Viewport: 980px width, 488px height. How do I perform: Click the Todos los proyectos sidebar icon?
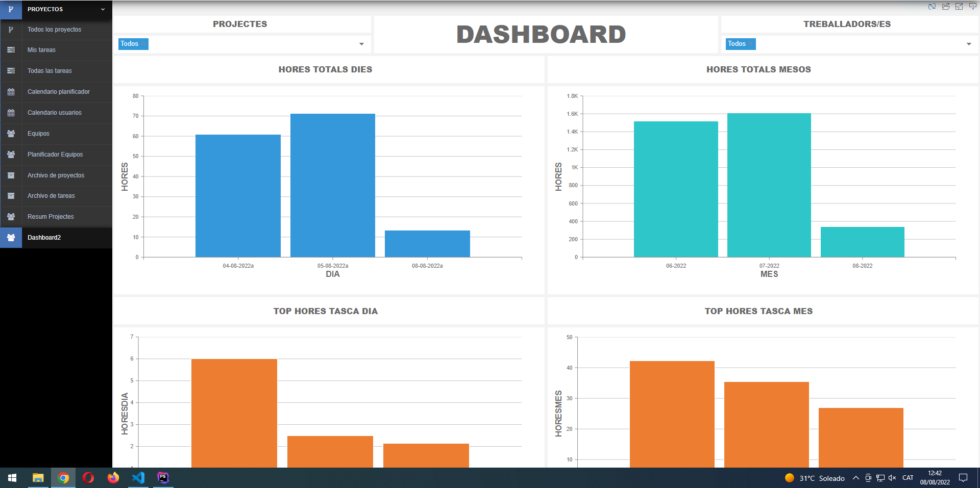[11, 30]
